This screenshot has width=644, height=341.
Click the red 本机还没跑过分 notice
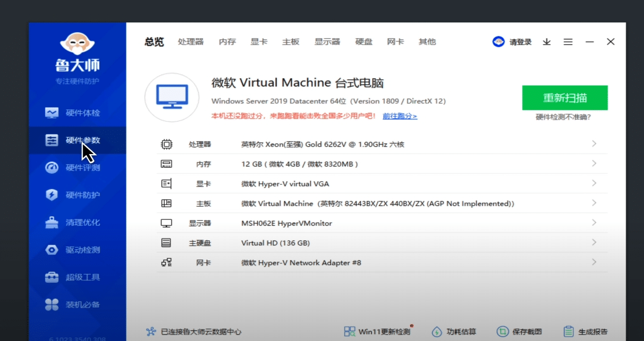[294, 116]
